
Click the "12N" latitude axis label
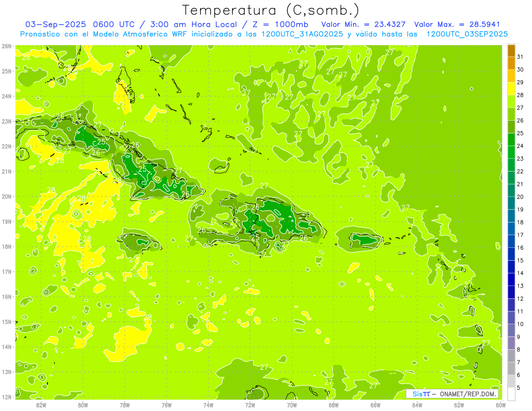click(7, 397)
